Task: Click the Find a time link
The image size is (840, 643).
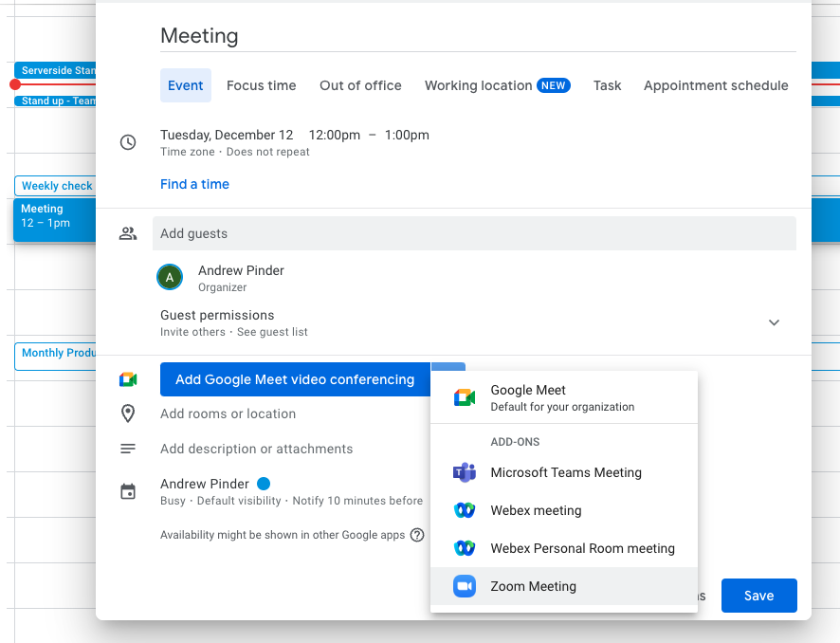Action: tap(194, 184)
